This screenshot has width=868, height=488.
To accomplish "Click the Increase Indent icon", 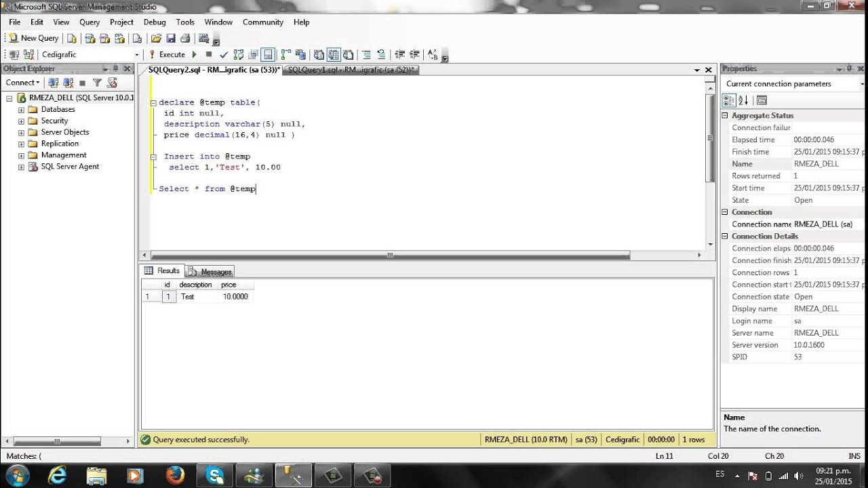I will (414, 55).
